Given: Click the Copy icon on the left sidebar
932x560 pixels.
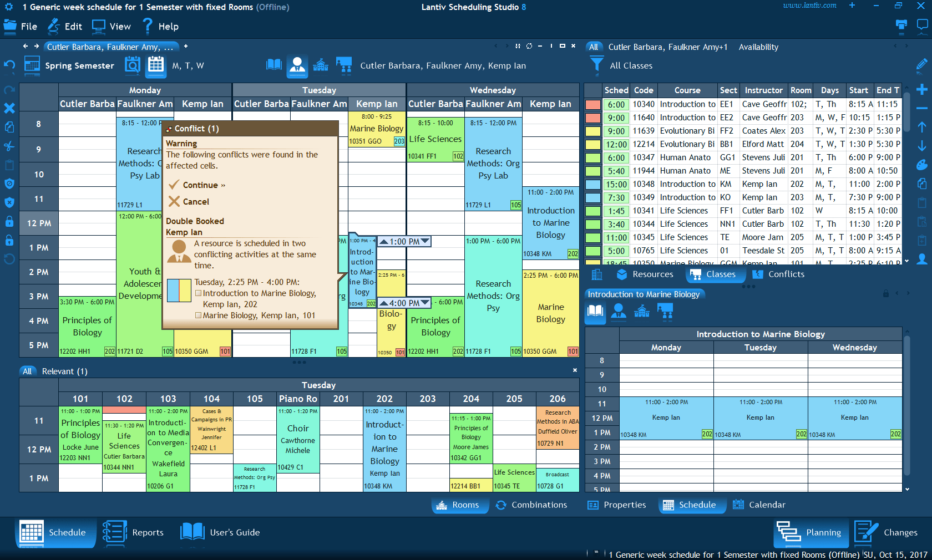Looking at the screenshot, I should pos(9,128).
